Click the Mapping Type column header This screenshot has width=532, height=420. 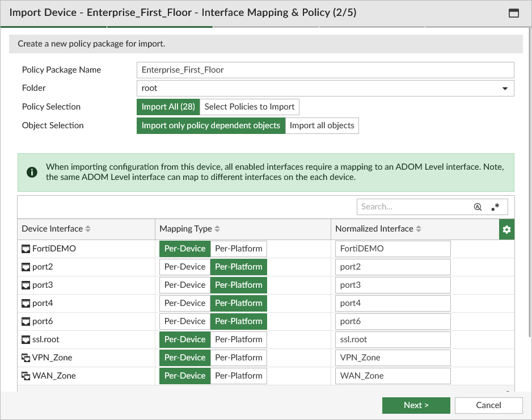[x=243, y=229]
